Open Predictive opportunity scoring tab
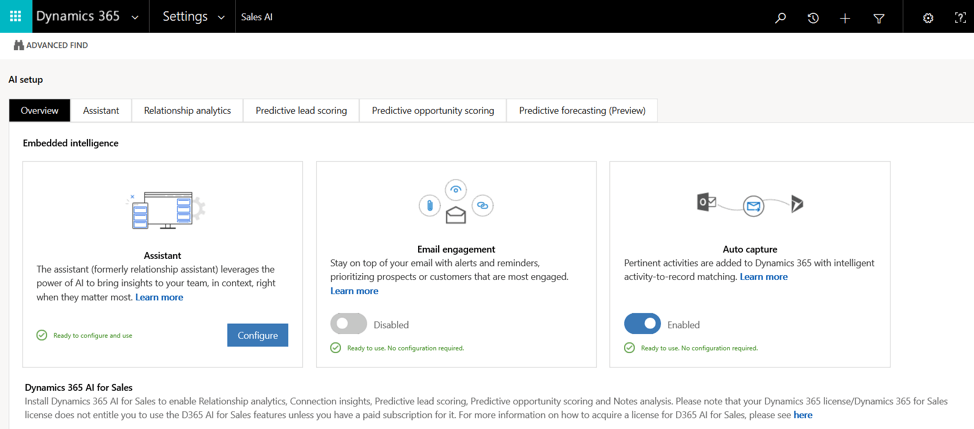Screen dimensions: 974x429 [433, 111]
